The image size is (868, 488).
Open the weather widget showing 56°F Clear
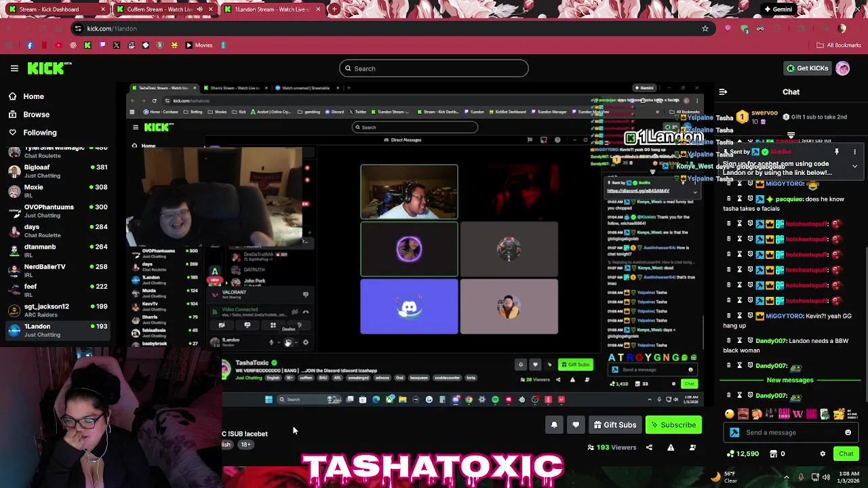coord(724,476)
